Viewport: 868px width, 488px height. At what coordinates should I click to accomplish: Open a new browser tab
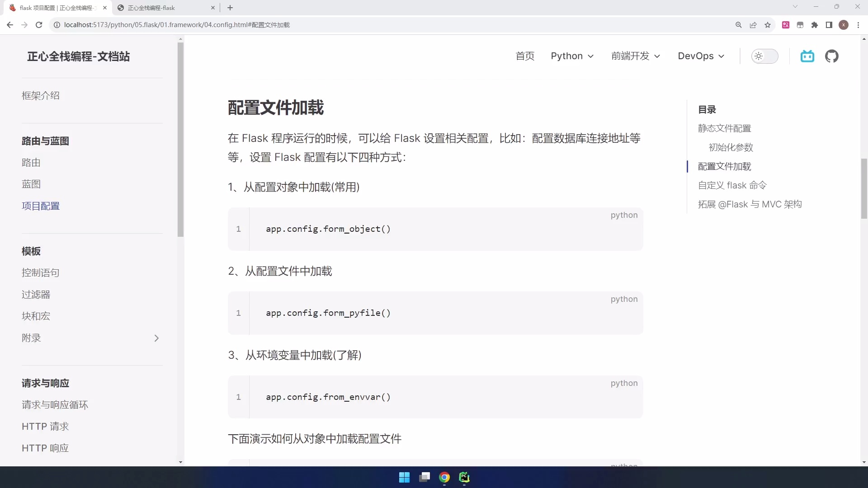pyautogui.click(x=230, y=8)
